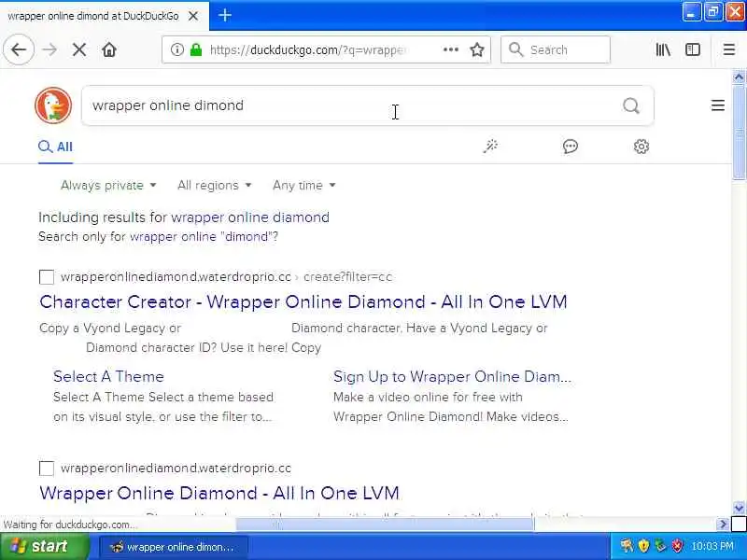747x560 pixels.
Task: Toggle the sidebar view icon
Action: click(x=693, y=49)
